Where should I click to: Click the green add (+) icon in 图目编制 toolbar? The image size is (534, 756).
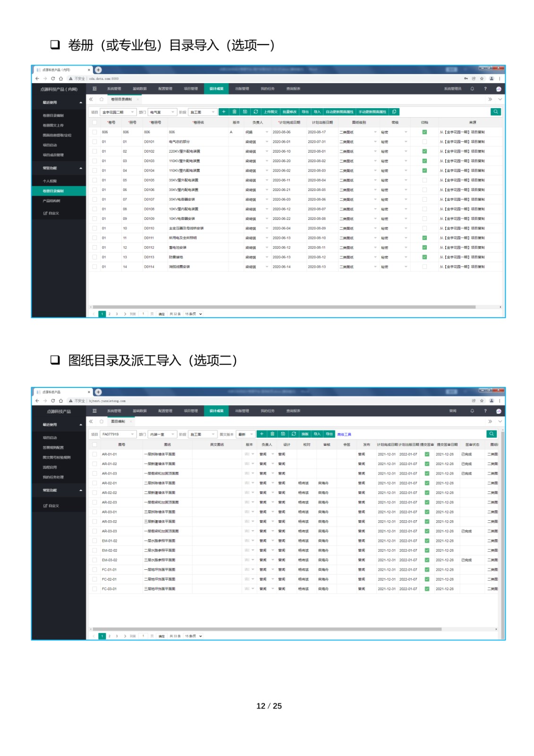coord(262,434)
